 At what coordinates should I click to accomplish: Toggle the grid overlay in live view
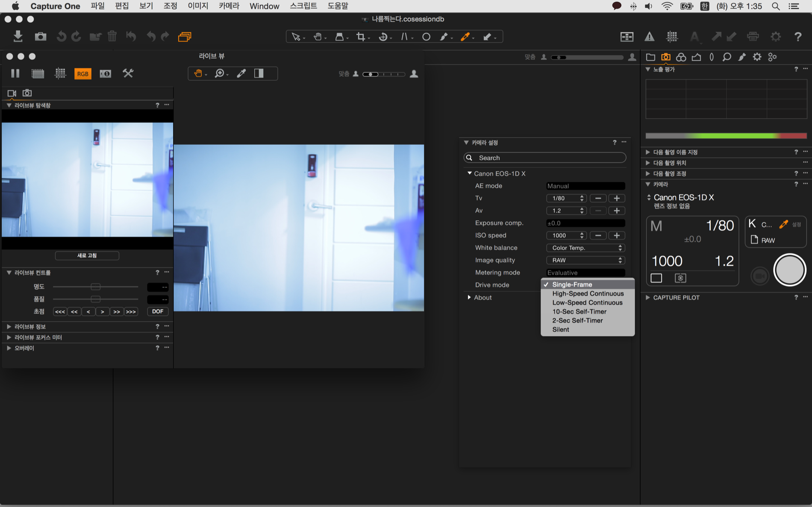(x=60, y=73)
